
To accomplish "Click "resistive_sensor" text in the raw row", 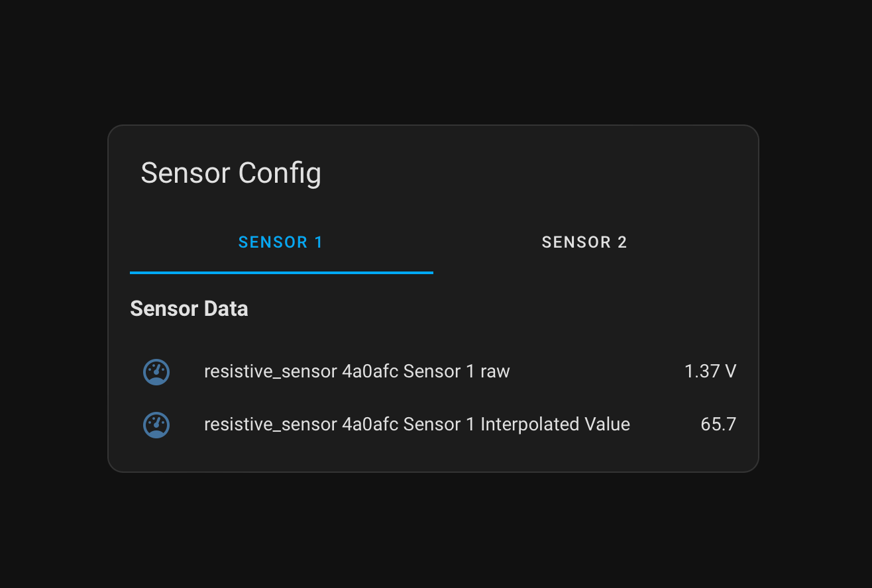I will tap(270, 371).
